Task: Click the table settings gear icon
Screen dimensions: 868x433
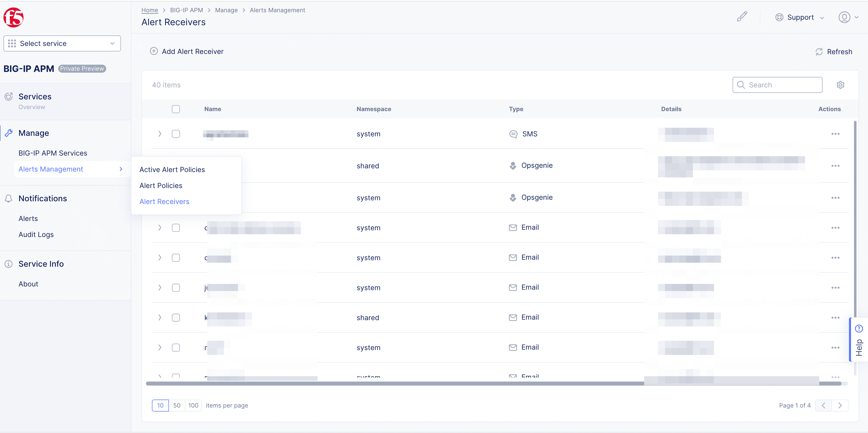Action: [840, 85]
